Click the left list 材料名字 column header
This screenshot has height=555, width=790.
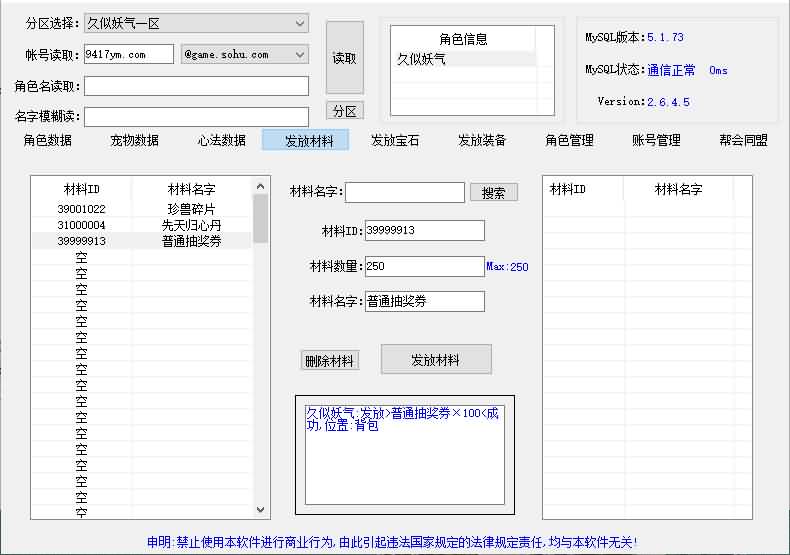click(x=191, y=189)
